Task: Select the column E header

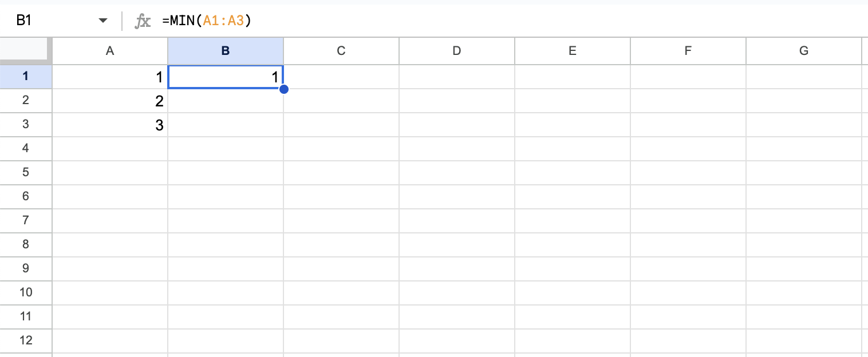Action: 572,51
